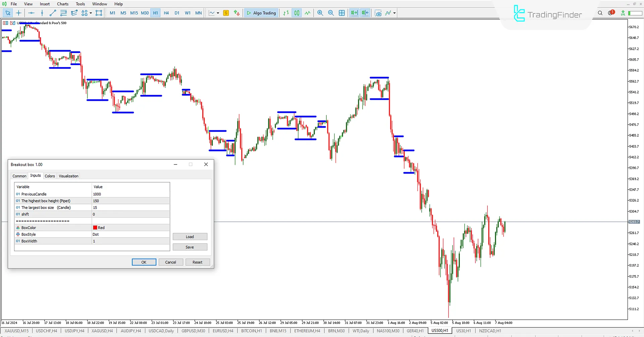Tile chart windows using the grid icon

342,13
